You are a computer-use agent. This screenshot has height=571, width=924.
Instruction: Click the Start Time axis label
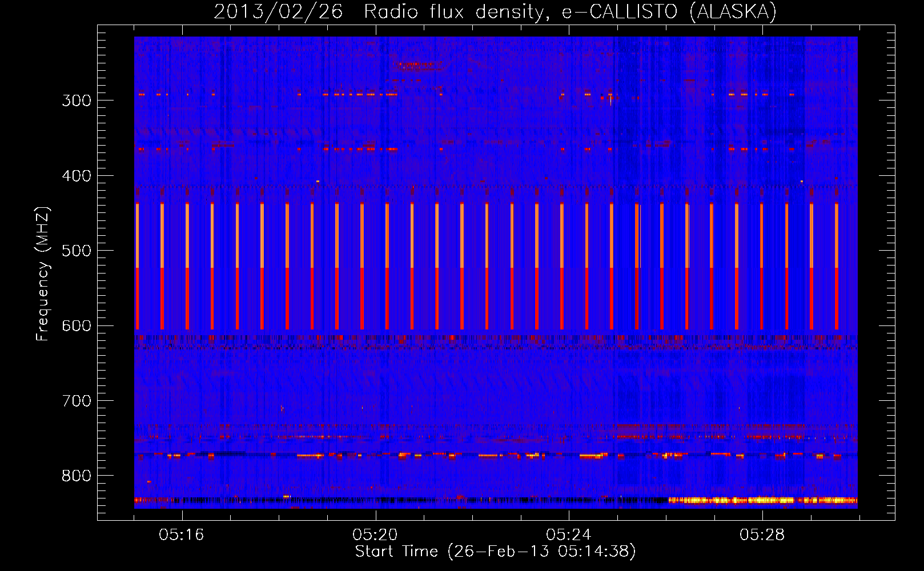(495, 552)
